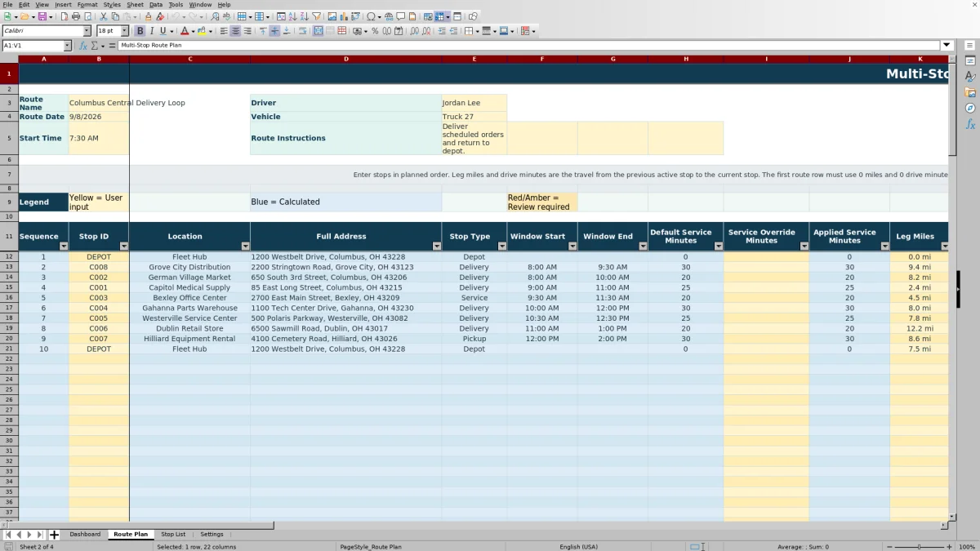Click the Insert Chart icon
Screen dimensions: 980x551
point(343,16)
